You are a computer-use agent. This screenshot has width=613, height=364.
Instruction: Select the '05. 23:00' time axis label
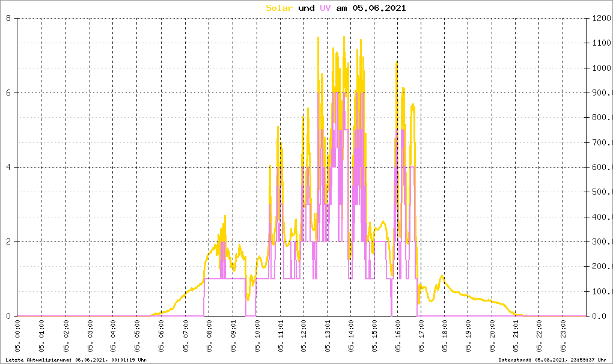coord(564,339)
